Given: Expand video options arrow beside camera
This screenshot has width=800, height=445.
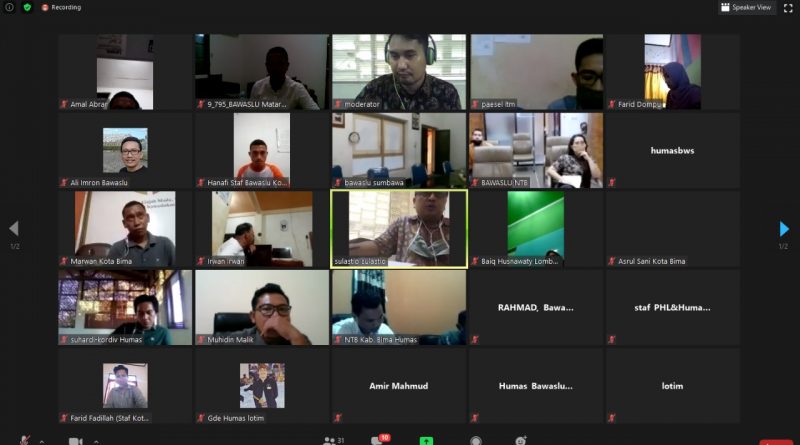Looking at the screenshot, I should pos(96,442).
